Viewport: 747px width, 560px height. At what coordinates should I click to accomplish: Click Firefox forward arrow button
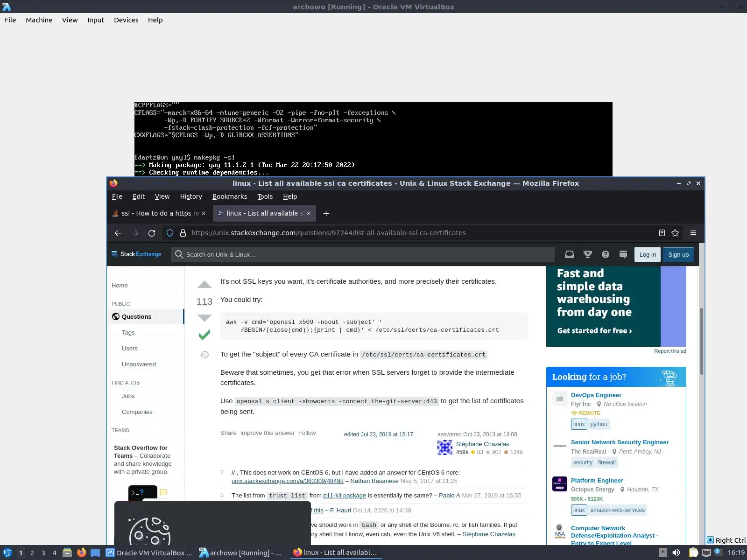click(135, 233)
